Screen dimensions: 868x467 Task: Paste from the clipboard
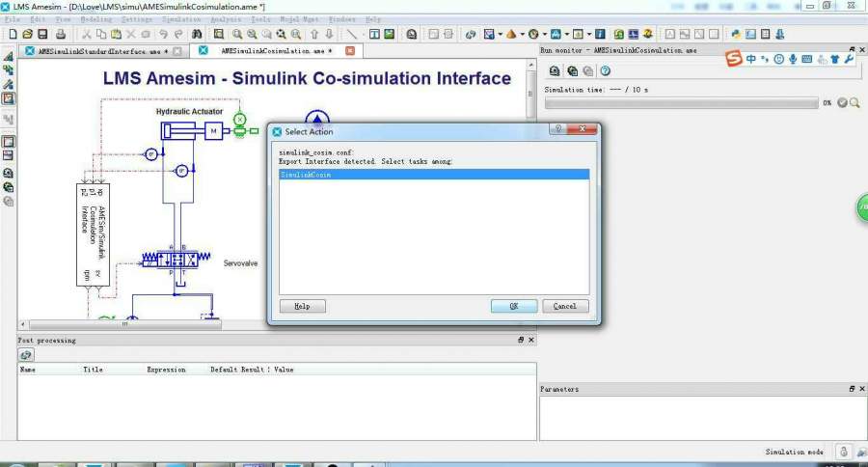(x=116, y=35)
